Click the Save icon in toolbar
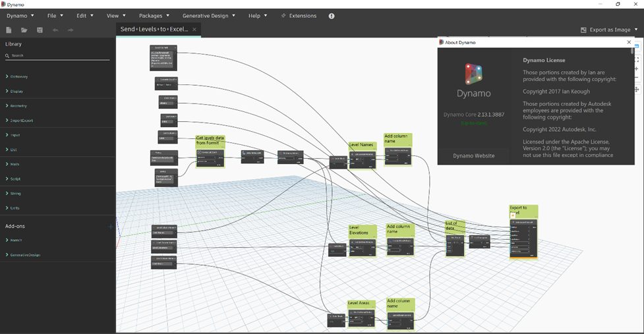644x334 pixels. (x=40, y=30)
